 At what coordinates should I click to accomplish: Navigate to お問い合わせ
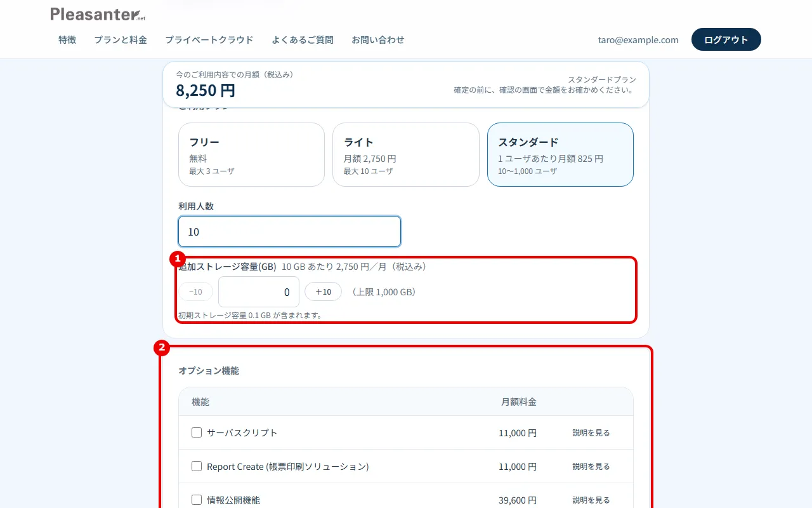click(x=378, y=39)
